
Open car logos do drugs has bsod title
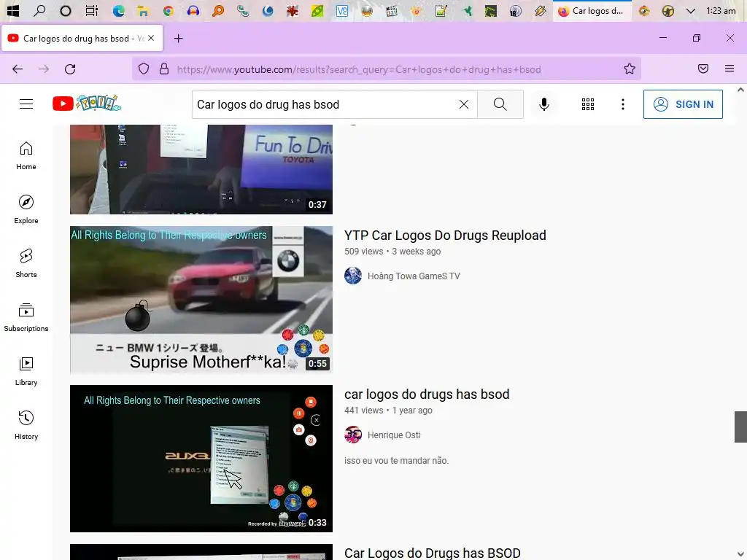pyautogui.click(x=427, y=394)
